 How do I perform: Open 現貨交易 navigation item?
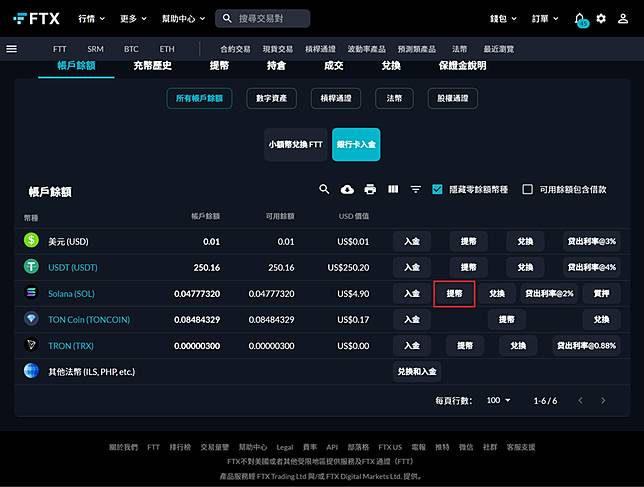tap(278, 49)
